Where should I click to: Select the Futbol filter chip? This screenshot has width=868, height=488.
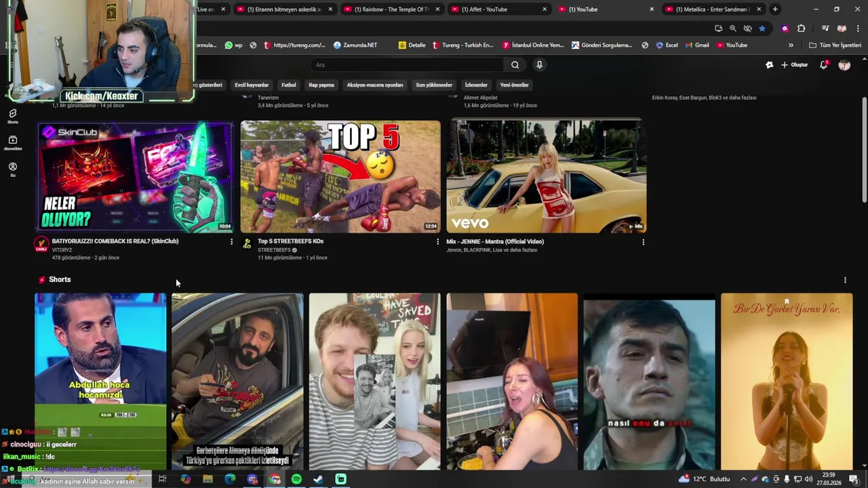pos(289,85)
